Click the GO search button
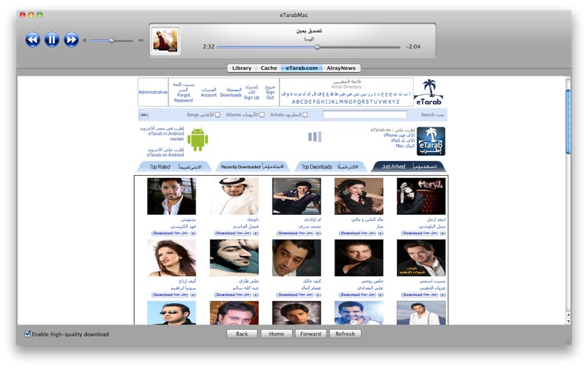The height and width of the screenshot is (368, 588). pyautogui.click(x=143, y=115)
